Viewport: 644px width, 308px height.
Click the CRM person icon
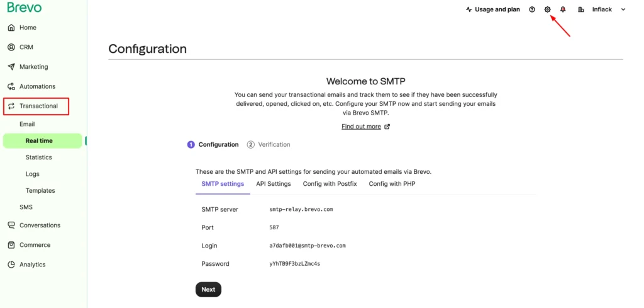[11, 47]
